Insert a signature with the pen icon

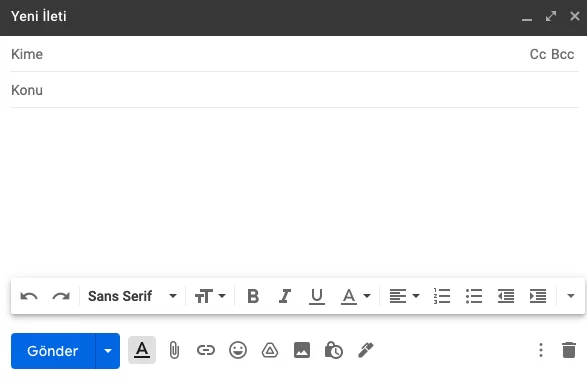click(366, 350)
